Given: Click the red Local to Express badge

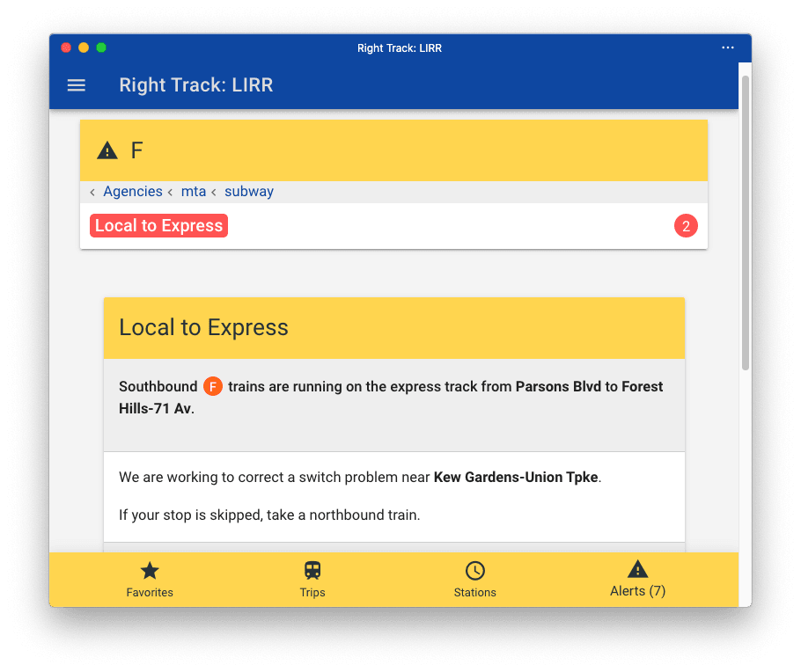Looking at the screenshot, I should pos(158,225).
